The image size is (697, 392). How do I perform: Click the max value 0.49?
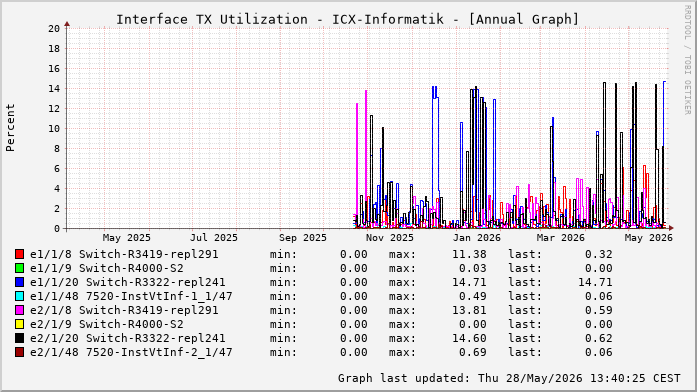tap(473, 296)
